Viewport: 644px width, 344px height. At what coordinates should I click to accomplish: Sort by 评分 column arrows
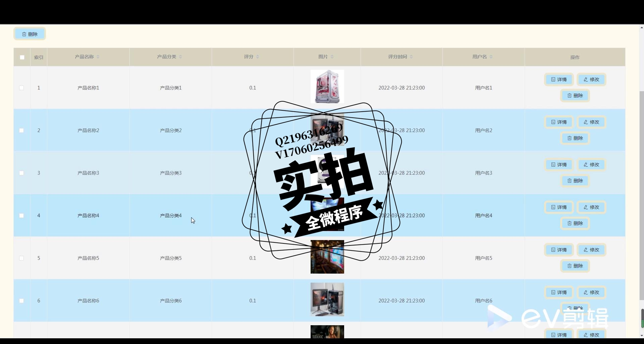258,57
